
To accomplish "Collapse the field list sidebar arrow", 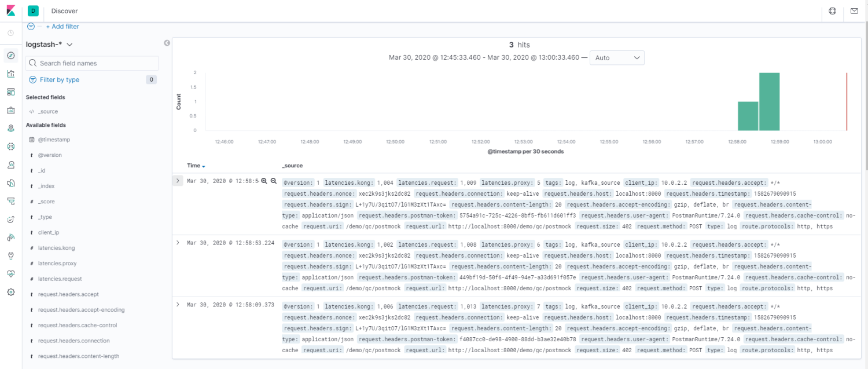I will point(167,43).
